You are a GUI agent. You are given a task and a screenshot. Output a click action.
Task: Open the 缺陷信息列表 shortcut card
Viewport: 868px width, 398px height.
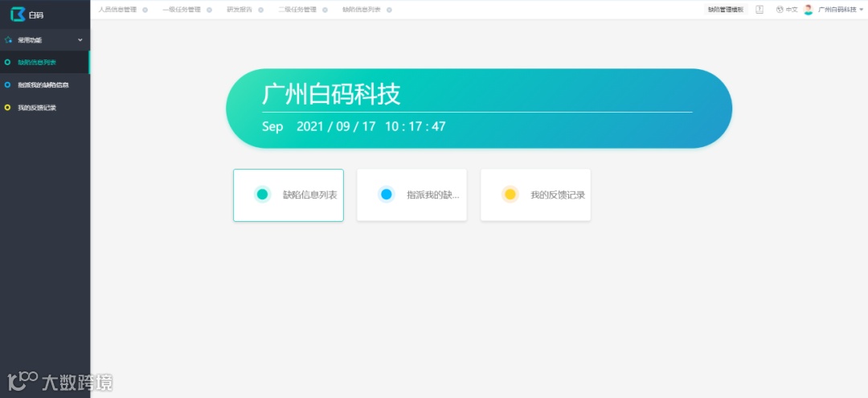(x=289, y=195)
